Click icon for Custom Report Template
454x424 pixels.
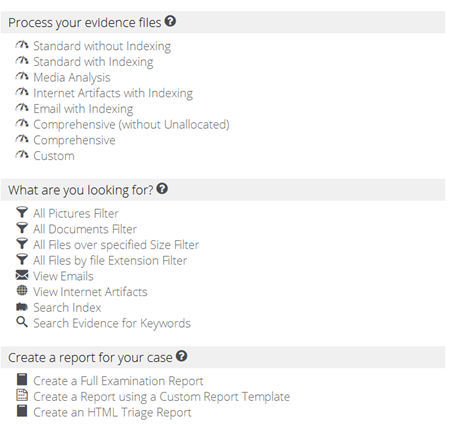(x=22, y=395)
